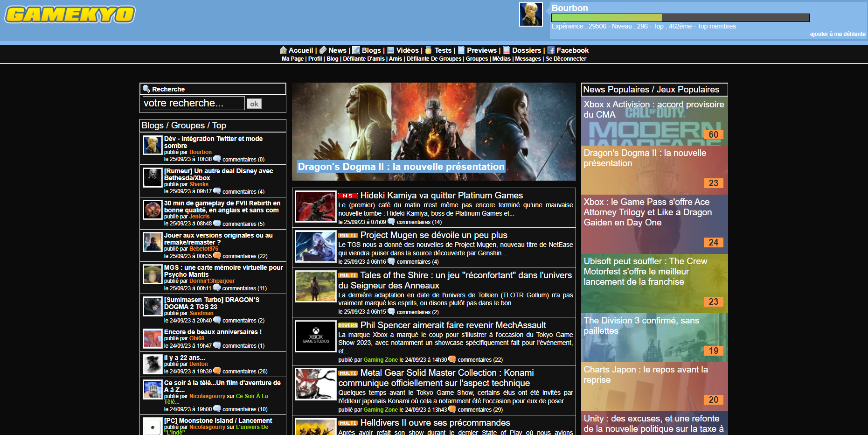Click the Vidéos film icon
Image resolution: width=868 pixels, height=435 pixels.
pyautogui.click(x=391, y=50)
